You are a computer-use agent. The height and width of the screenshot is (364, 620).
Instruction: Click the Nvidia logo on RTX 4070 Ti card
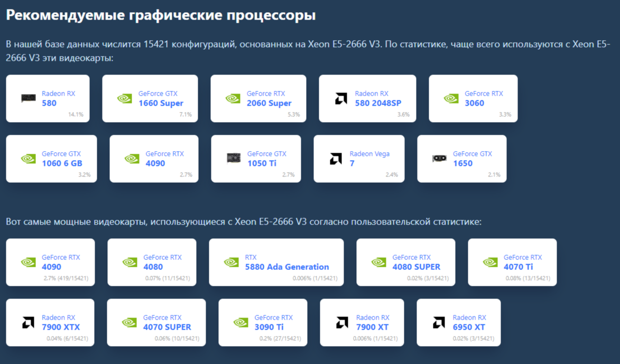(x=490, y=262)
